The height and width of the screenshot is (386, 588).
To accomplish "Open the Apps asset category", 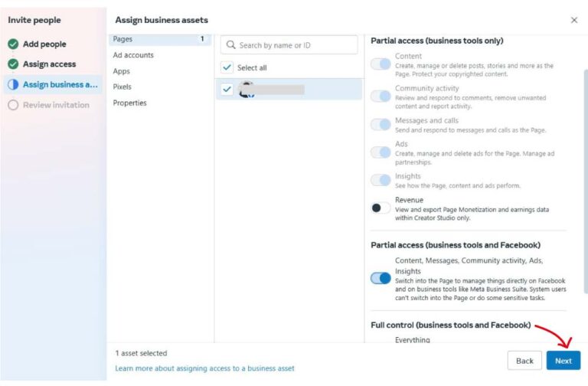I will tap(122, 71).
